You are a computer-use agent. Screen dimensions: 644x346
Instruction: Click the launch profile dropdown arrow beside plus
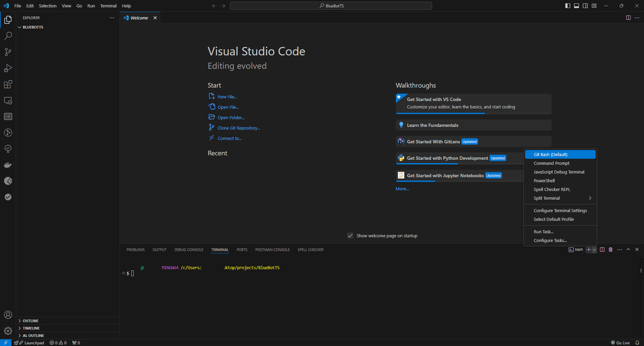click(x=594, y=250)
